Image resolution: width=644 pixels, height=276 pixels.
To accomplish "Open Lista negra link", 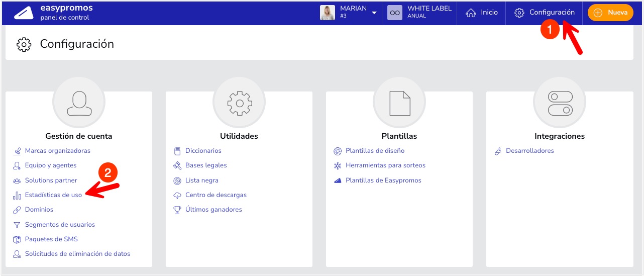I will (202, 180).
